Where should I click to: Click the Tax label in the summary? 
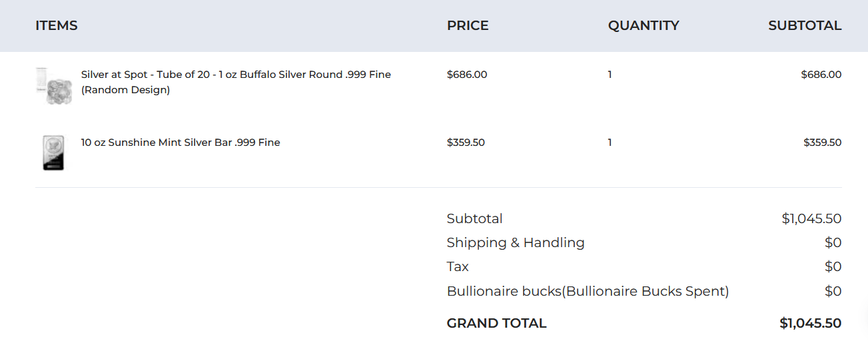pyautogui.click(x=458, y=267)
